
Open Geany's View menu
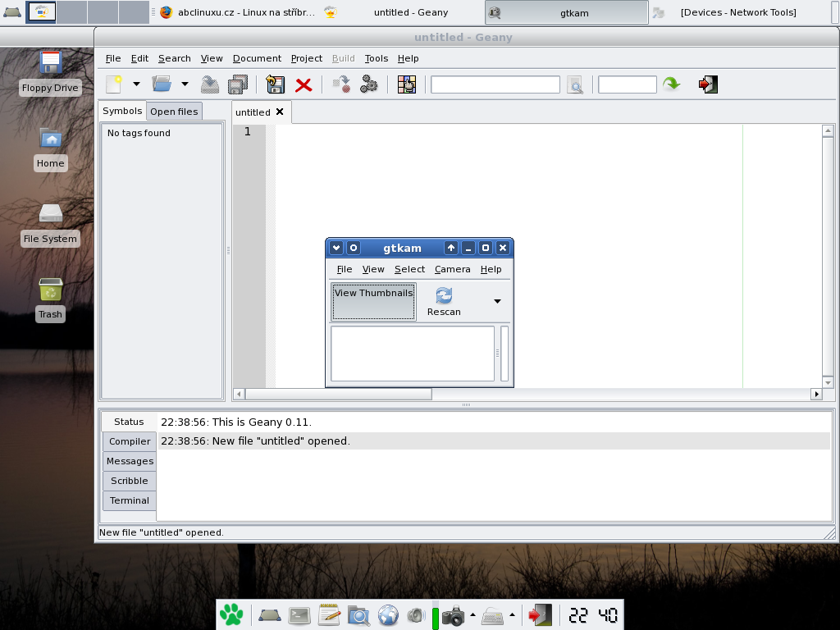click(x=212, y=58)
